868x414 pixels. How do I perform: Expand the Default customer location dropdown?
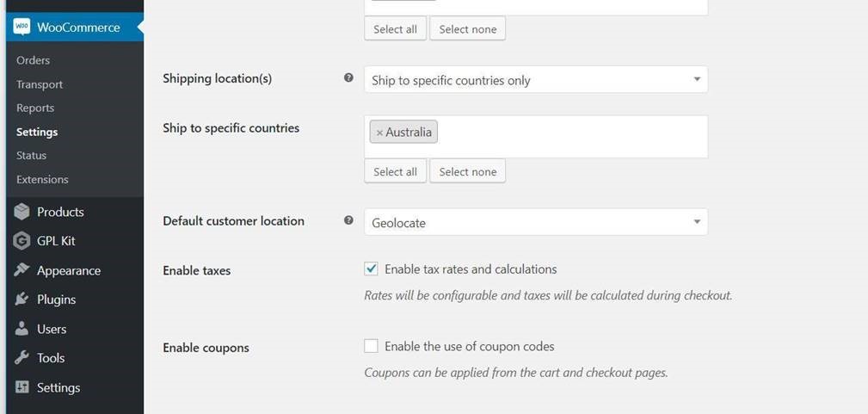[x=535, y=222]
